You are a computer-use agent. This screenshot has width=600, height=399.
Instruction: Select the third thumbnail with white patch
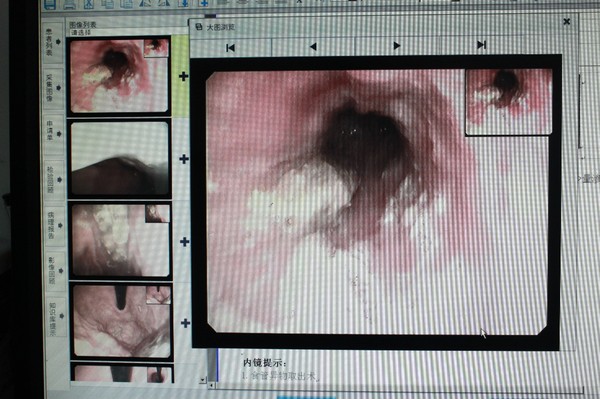(121, 240)
